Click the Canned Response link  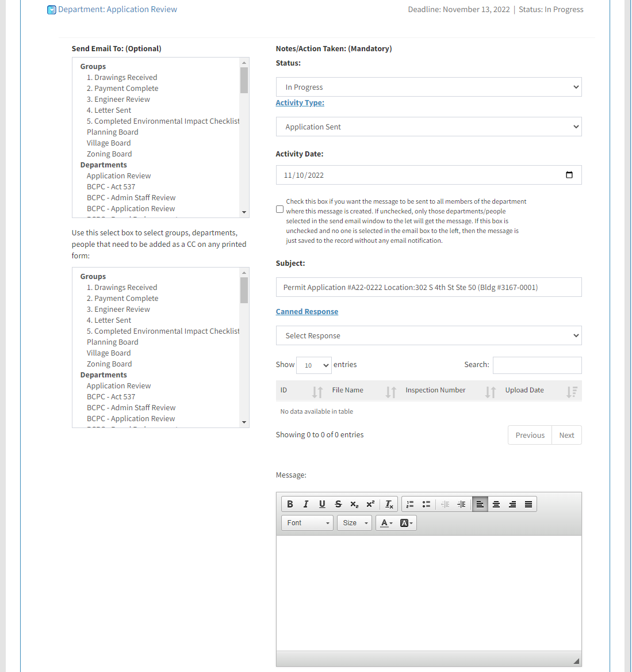pos(307,312)
